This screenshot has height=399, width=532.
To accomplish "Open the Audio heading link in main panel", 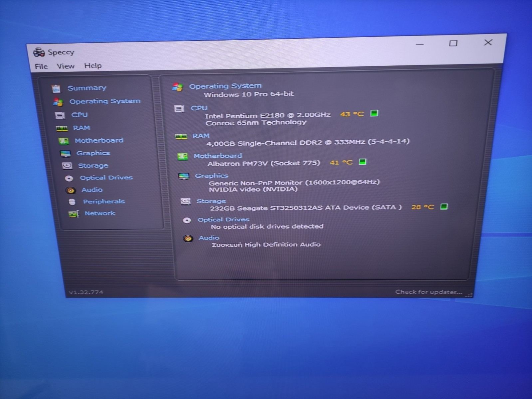I will point(209,238).
